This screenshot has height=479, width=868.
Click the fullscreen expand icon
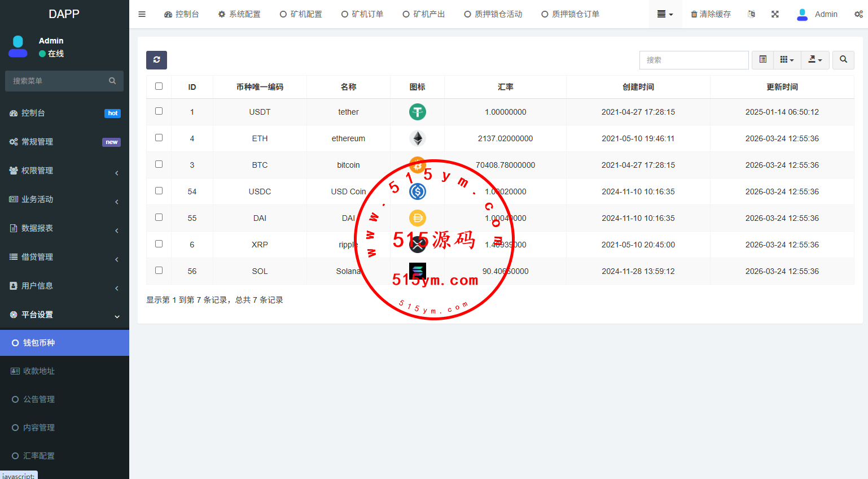[775, 14]
